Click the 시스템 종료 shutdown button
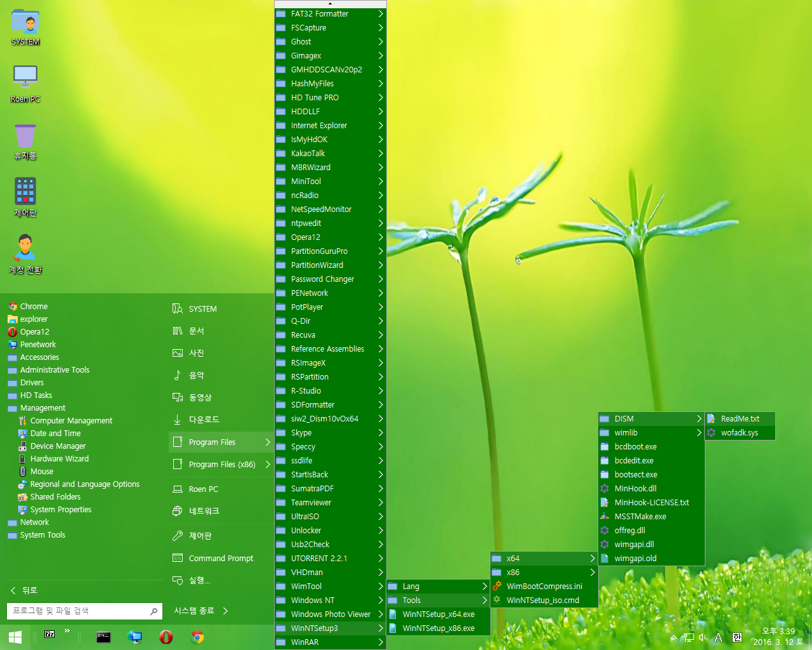The width and height of the screenshot is (812, 650). point(193,611)
